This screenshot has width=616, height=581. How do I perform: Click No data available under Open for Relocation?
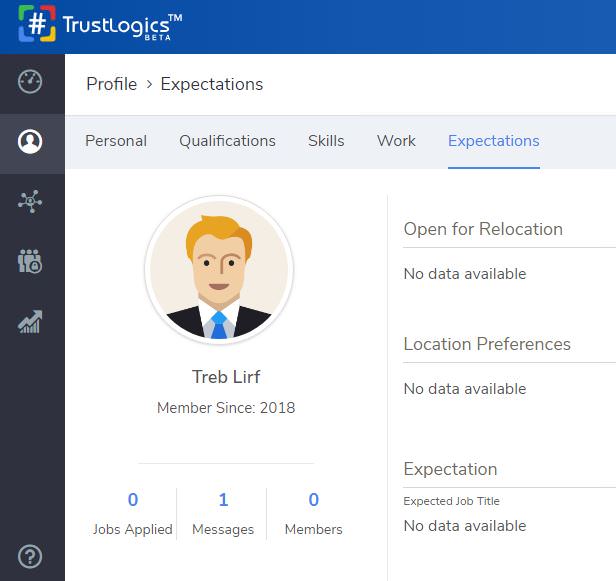[465, 274]
